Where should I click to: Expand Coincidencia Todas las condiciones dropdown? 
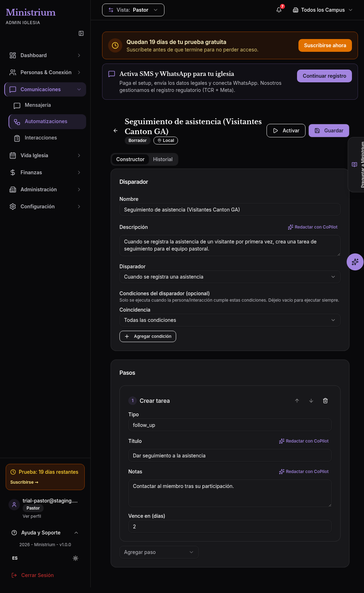tap(230, 320)
